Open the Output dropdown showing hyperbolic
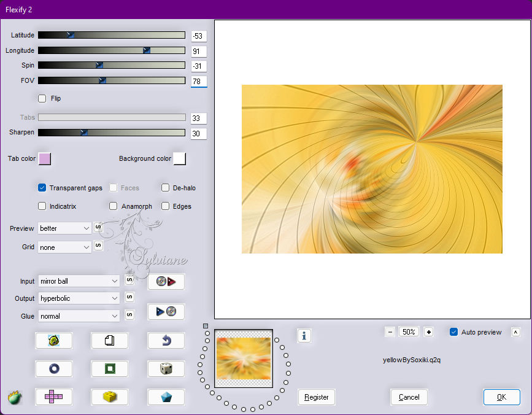The image size is (532, 415). coord(79,298)
